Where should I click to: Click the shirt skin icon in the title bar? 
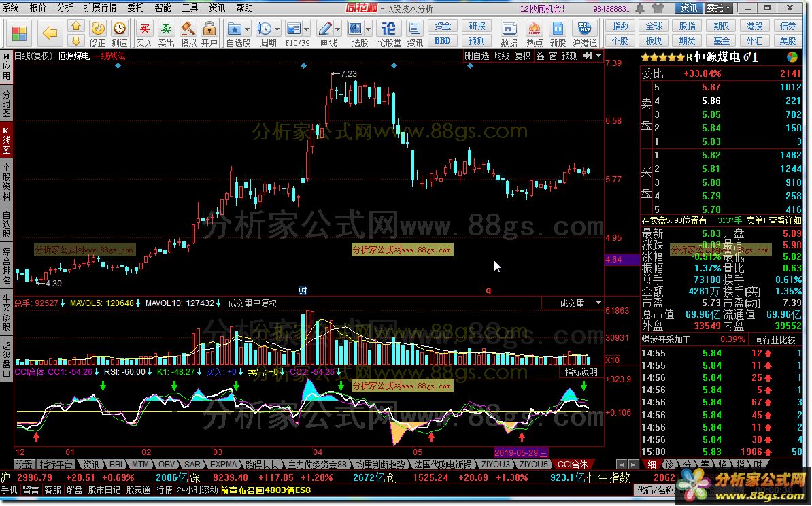tap(658, 7)
